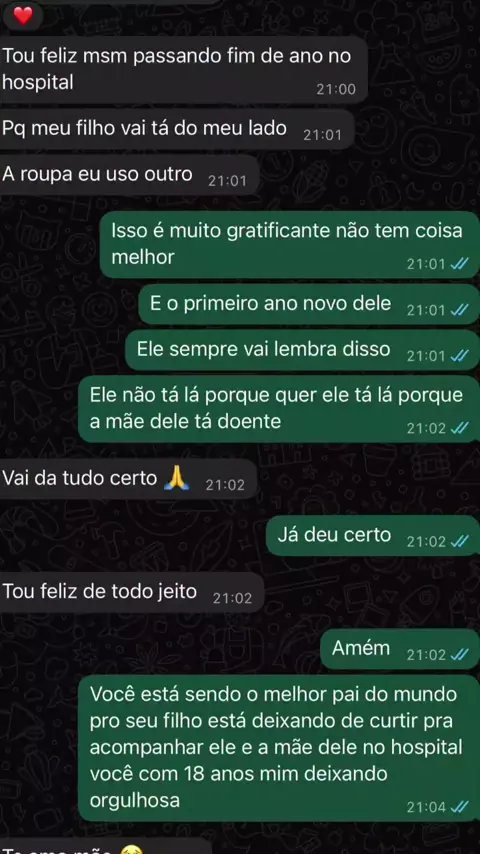Image resolution: width=480 pixels, height=854 pixels.
Task: Select the 'Amém' message bubble
Action: (x=400, y=649)
